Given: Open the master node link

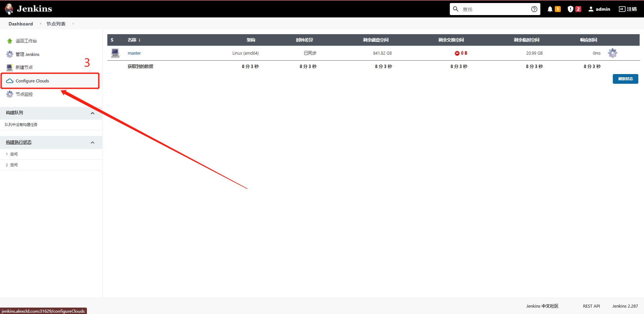Looking at the screenshot, I should 134,53.
